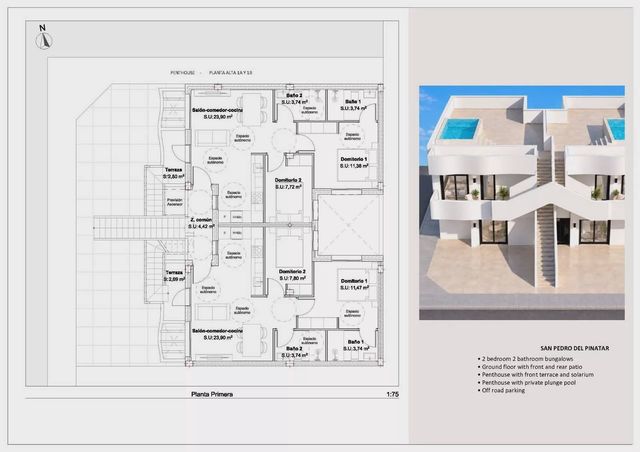Click 'Dormitorio 1' label with 11,47 m²

click(x=354, y=285)
